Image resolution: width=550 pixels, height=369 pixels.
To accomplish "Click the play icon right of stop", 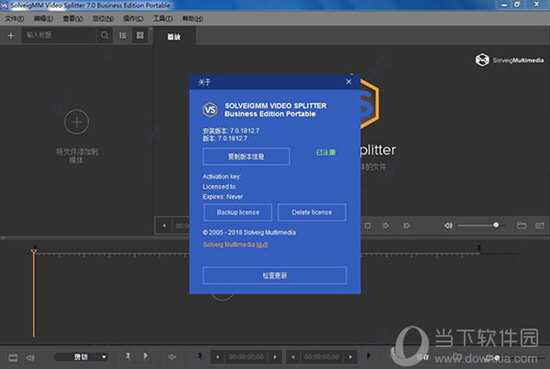I will (385, 226).
